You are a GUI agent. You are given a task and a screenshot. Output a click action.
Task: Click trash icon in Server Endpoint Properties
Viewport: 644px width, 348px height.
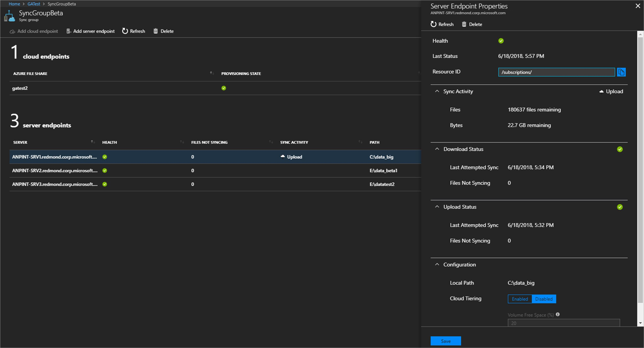pos(464,24)
